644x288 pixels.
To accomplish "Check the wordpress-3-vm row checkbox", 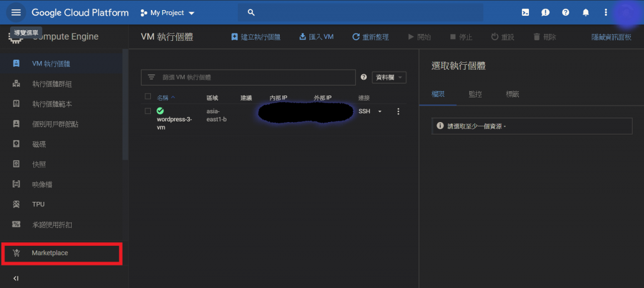I will point(148,111).
